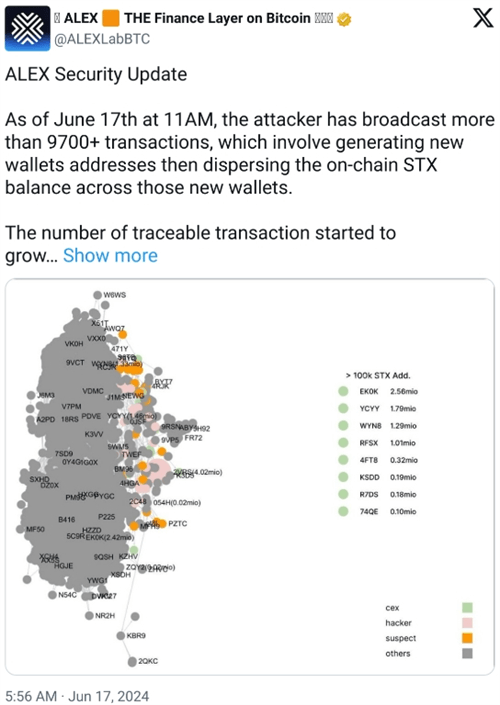
Task: Click the W6WS node at graph top
Action: pos(97,295)
